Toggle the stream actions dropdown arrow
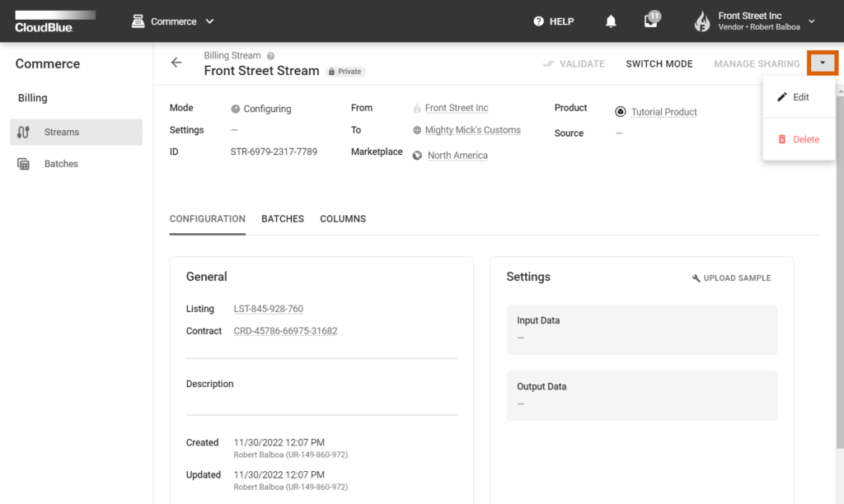 click(822, 63)
